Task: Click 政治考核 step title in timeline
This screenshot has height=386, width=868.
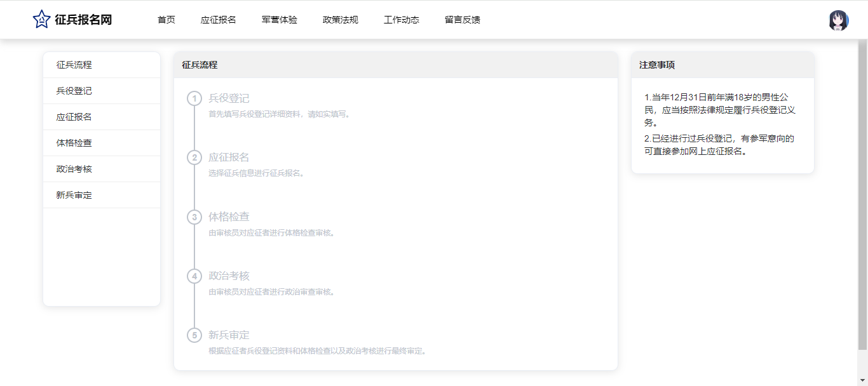Action: click(x=229, y=276)
